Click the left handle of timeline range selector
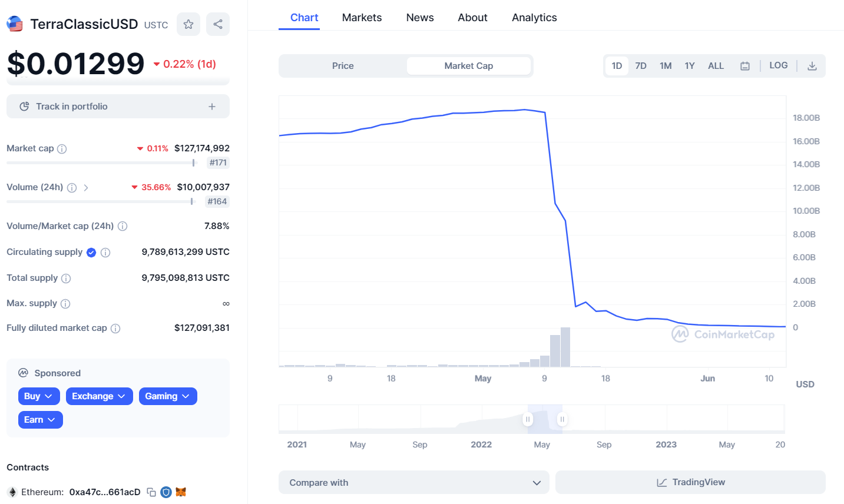This screenshot has width=844, height=504. (528, 419)
